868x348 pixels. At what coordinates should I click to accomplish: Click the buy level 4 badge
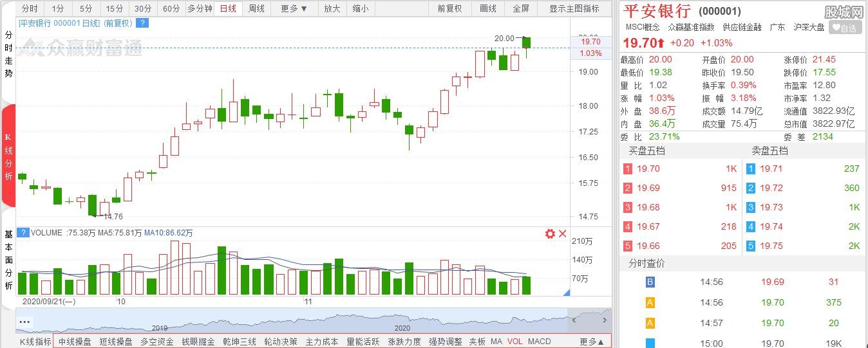pos(628,227)
